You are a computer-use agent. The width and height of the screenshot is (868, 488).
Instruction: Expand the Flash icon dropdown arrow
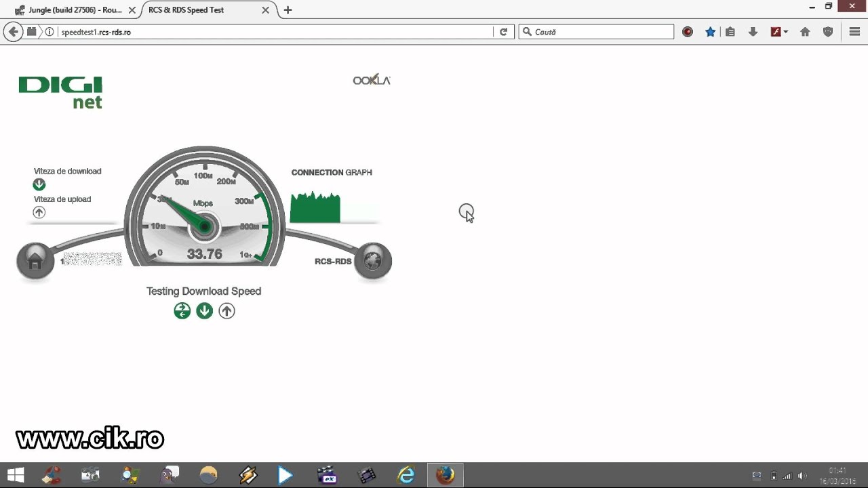(786, 32)
